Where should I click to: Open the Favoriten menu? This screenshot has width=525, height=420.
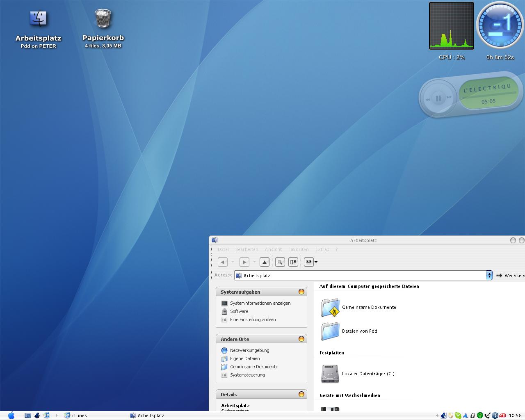pyautogui.click(x=298, y=249)
